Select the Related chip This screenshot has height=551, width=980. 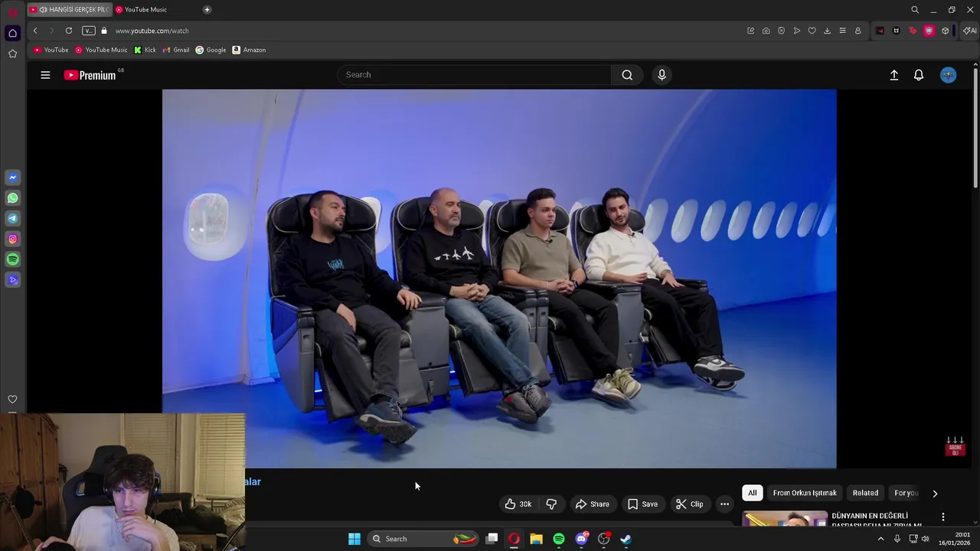pos(865,493)
